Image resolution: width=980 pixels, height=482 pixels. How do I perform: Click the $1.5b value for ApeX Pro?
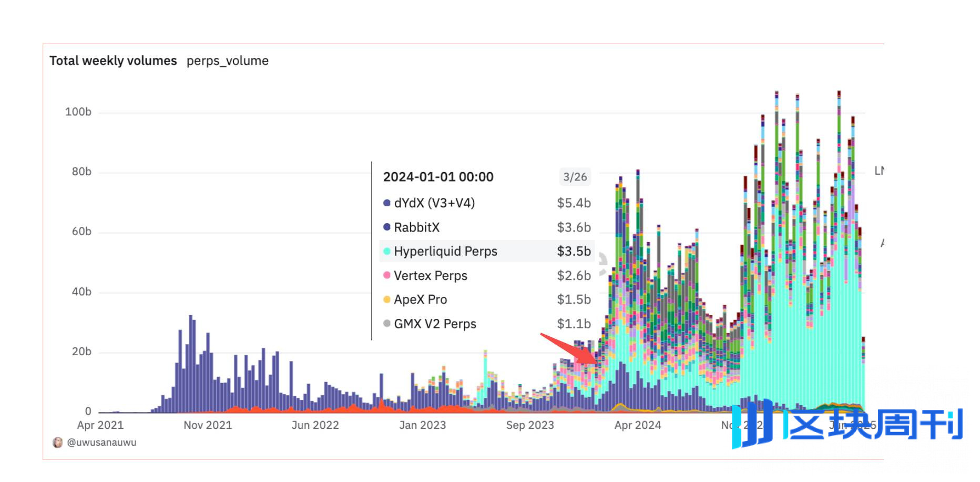574,300
